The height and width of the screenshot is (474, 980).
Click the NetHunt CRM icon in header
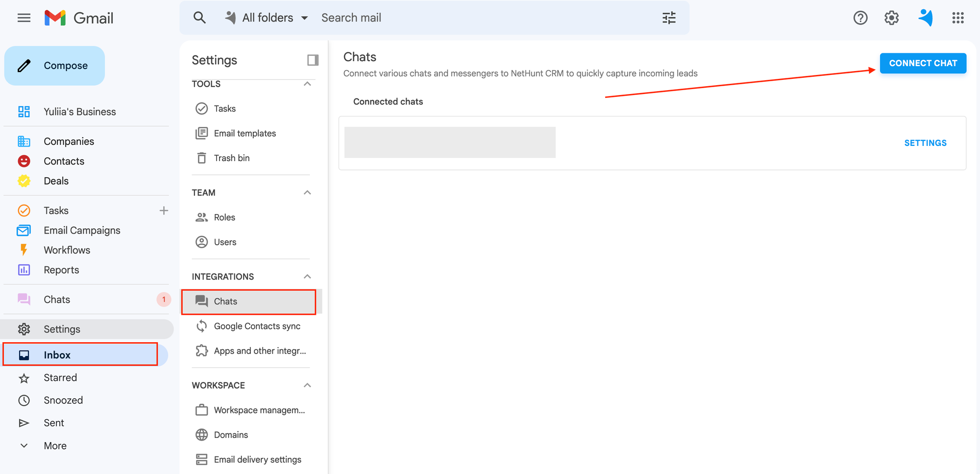[x=925, y=18]
